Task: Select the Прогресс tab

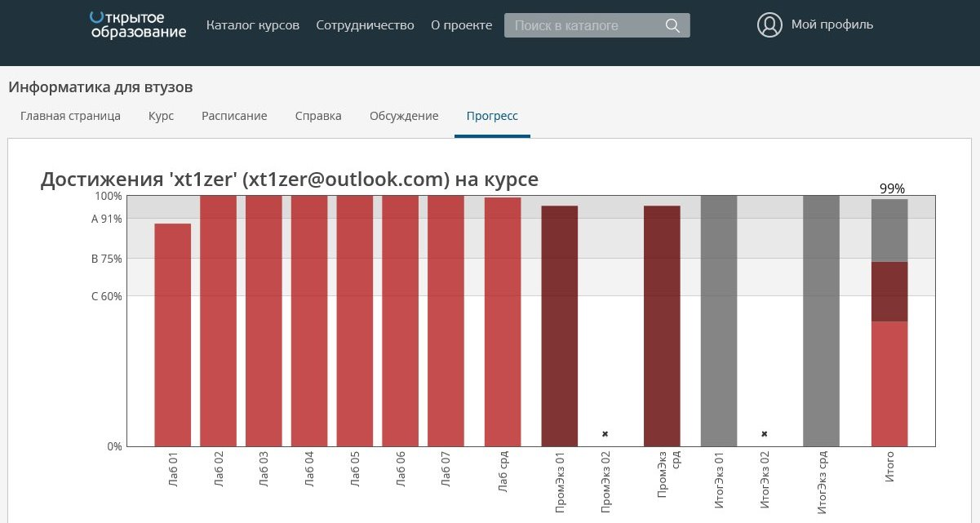Action: [x=492, y=116]
